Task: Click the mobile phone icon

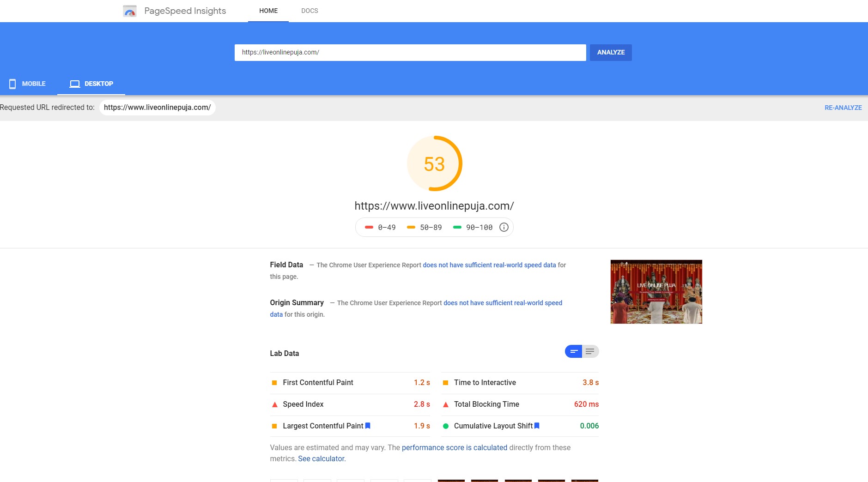Action: pos(12,84)
